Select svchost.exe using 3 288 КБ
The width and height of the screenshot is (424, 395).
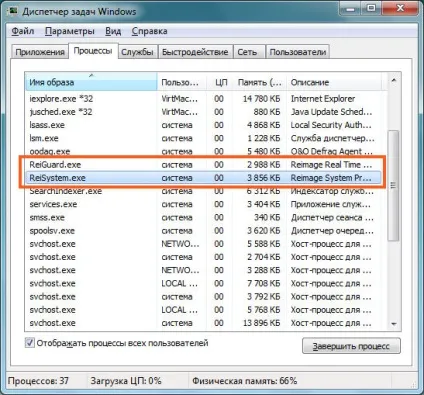(204, 270)
